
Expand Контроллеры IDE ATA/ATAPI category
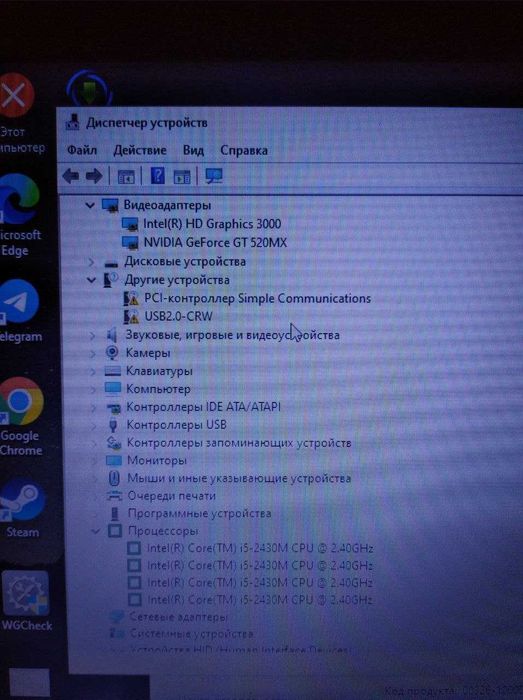point(94,407)
